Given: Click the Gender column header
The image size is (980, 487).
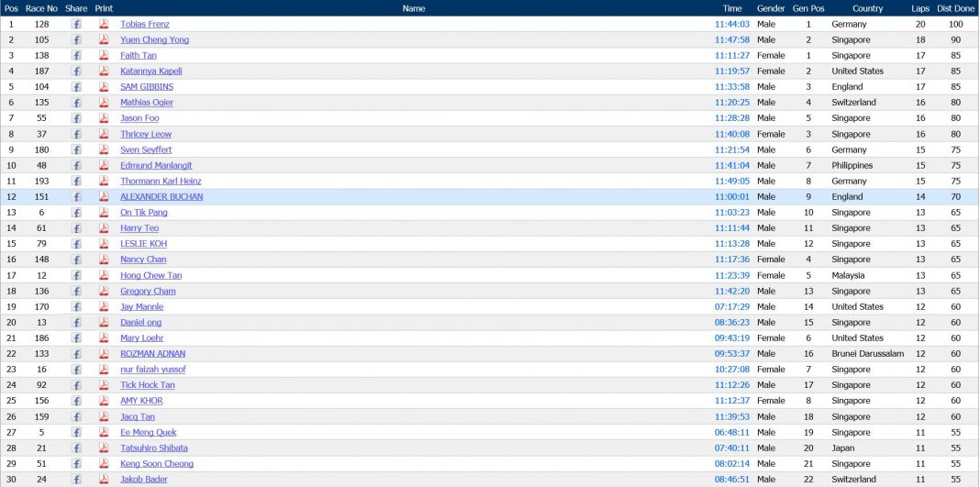Looking at the screenshot, I should (771, 8).
